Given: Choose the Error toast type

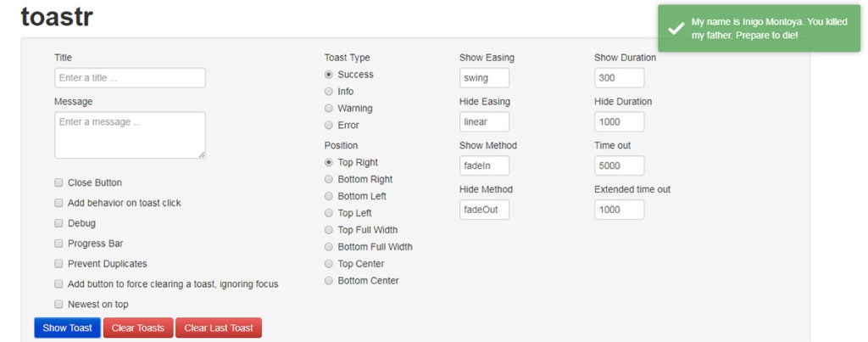Looking at the screenshot, I should pos(329,126).
